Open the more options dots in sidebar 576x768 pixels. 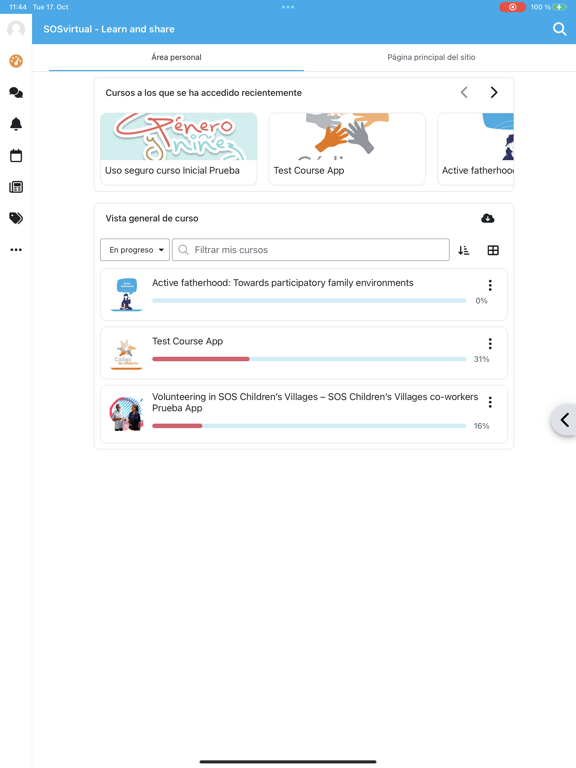[x=16, y=250]
